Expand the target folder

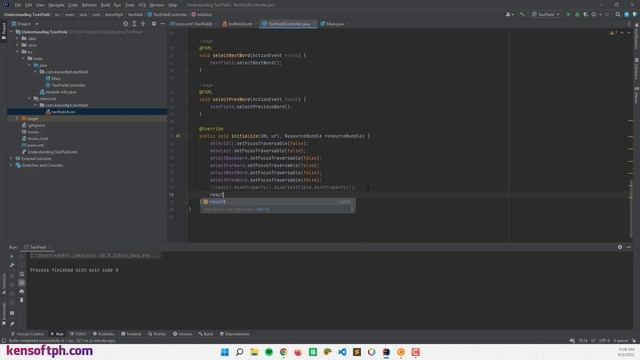(17, 118)
